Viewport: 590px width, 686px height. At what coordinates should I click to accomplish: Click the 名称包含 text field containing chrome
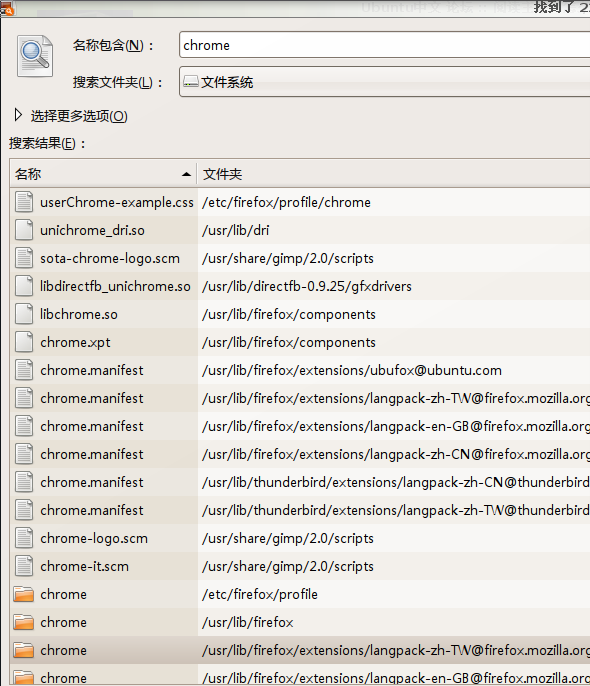pos(384,45)
